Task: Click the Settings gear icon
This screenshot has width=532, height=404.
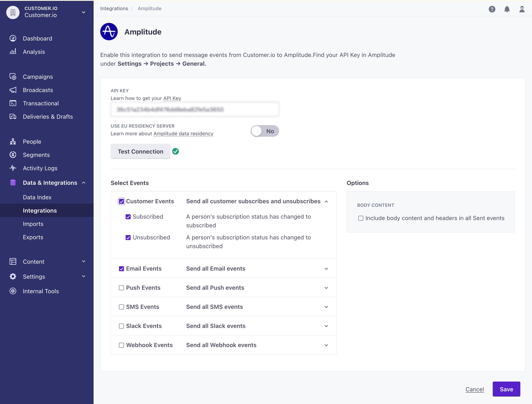Action: [13, 276]
